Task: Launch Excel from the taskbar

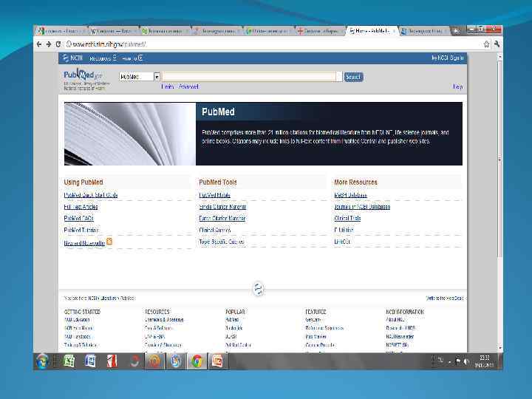Action: [69, 361]
